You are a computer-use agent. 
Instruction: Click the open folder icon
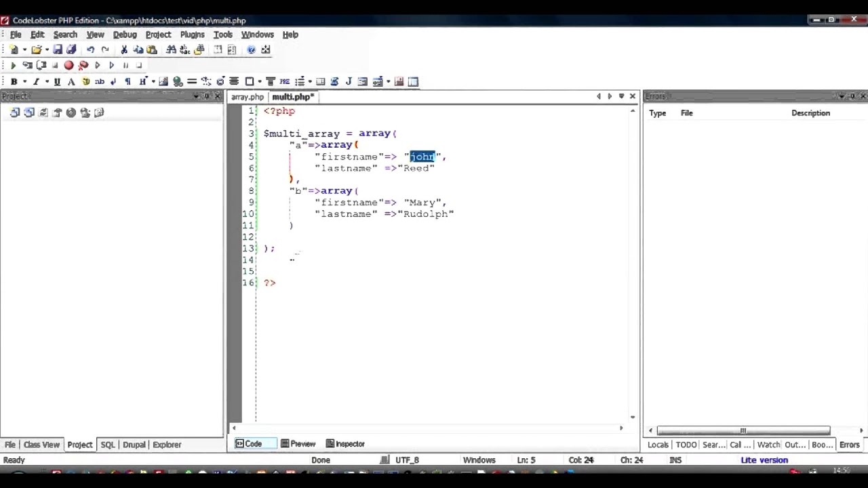[36, 49]
